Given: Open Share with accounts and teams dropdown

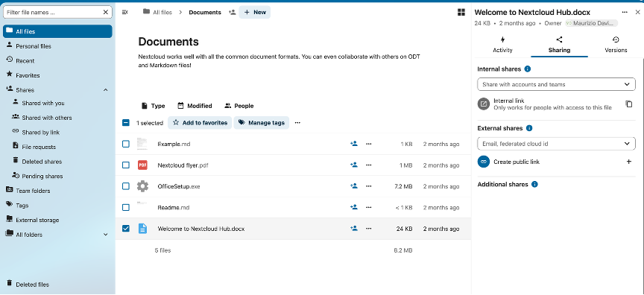Looking at the screenshot, I should (x=556, y=84).
